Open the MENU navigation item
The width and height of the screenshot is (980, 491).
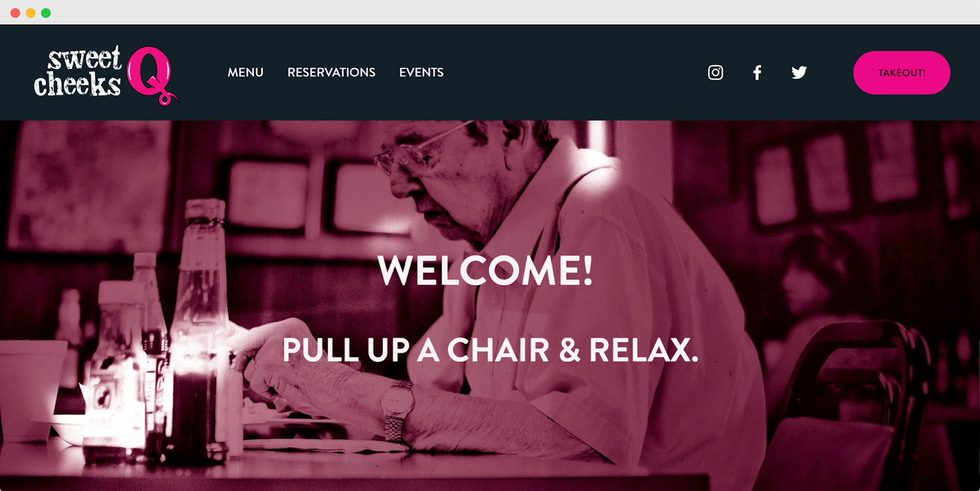click(x=246, y=72)
